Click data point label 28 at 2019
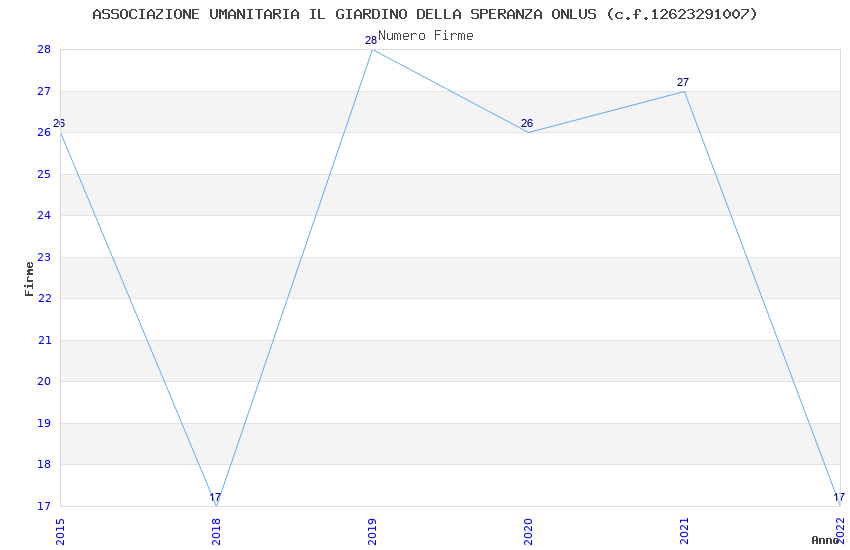Screen dimensions: 850x550 (371, 41)
